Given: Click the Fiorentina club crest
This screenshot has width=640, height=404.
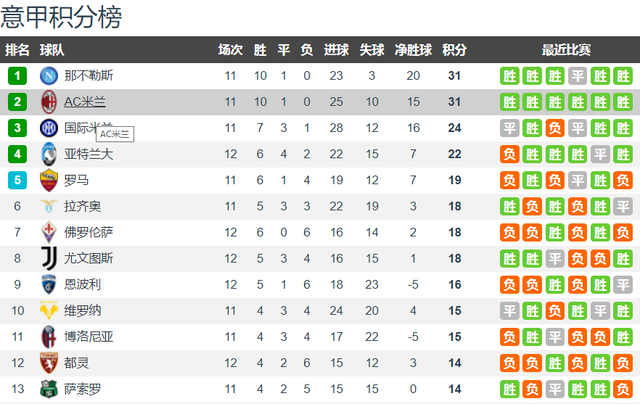Looking at the screenshot, I should click(49, 232).
